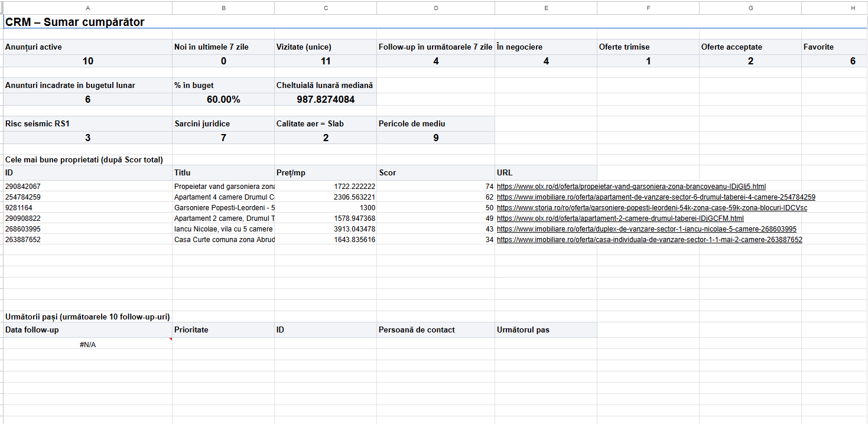Select the Scor column header cell

pos(435,173)
